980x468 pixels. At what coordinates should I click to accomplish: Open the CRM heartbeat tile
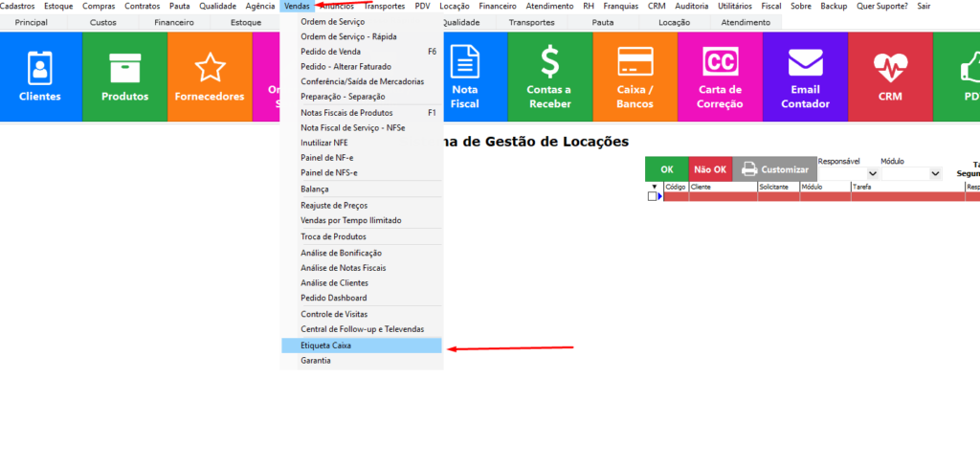coord(890,77)
